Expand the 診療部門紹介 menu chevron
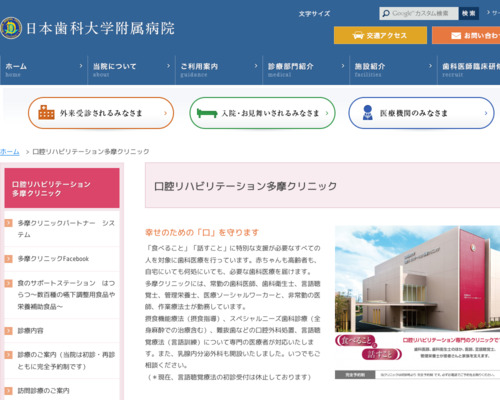 coord(343,66)
